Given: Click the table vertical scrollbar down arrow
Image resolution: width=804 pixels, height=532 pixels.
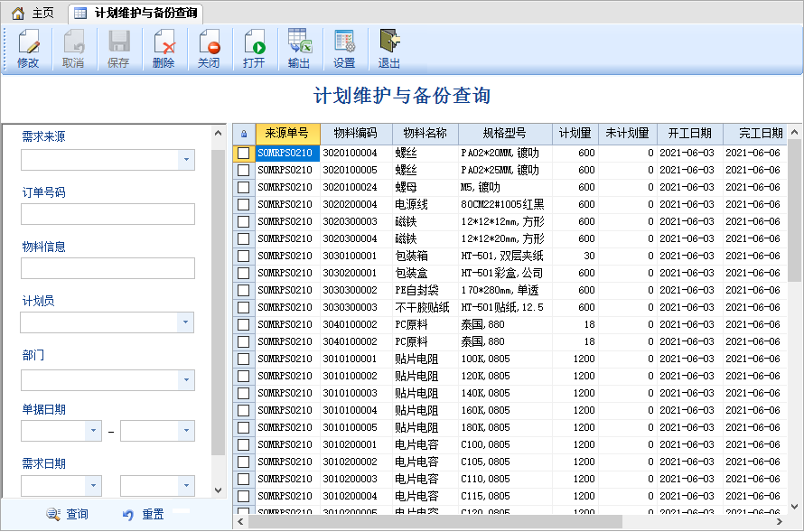Looking at the screenshot, I should 795,507.
